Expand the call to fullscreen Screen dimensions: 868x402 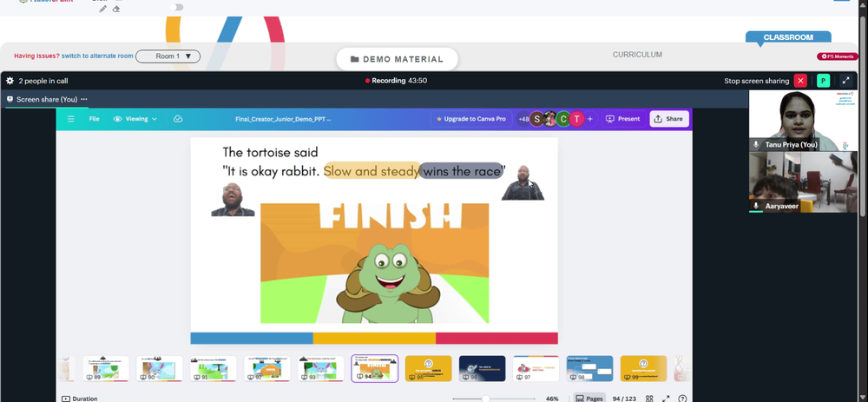click(845, 81)
